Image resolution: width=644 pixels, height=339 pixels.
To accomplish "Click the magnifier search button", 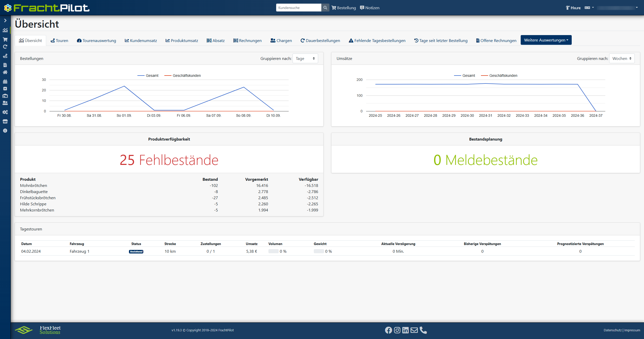I will tap(325, 8).
